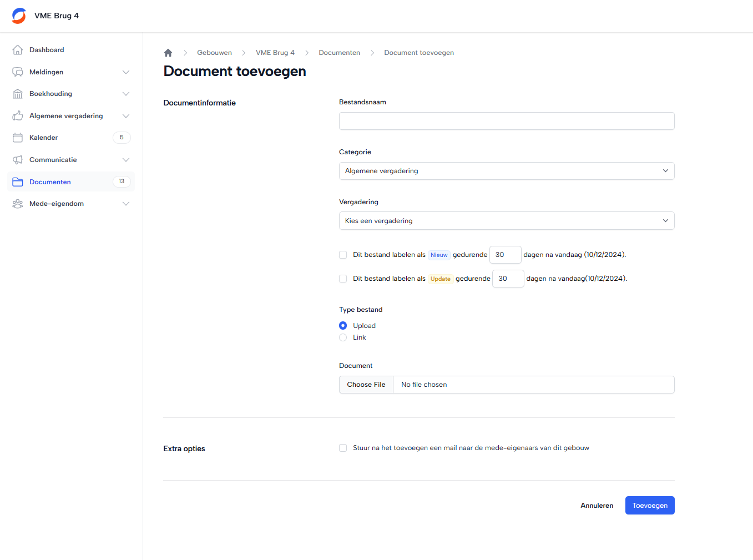Go to Gebouwen in the breadcrumb
Image resolution: width=753 pixels, height=560 pixels.
tap(214, 53)
